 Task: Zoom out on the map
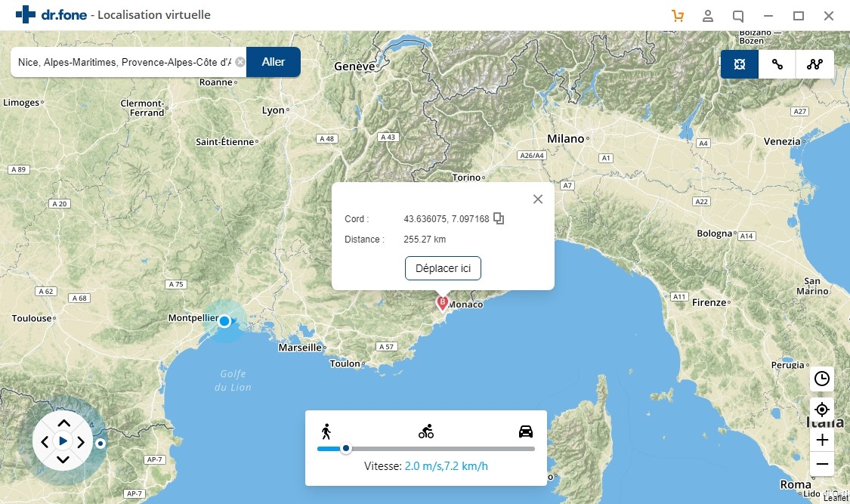822,464
